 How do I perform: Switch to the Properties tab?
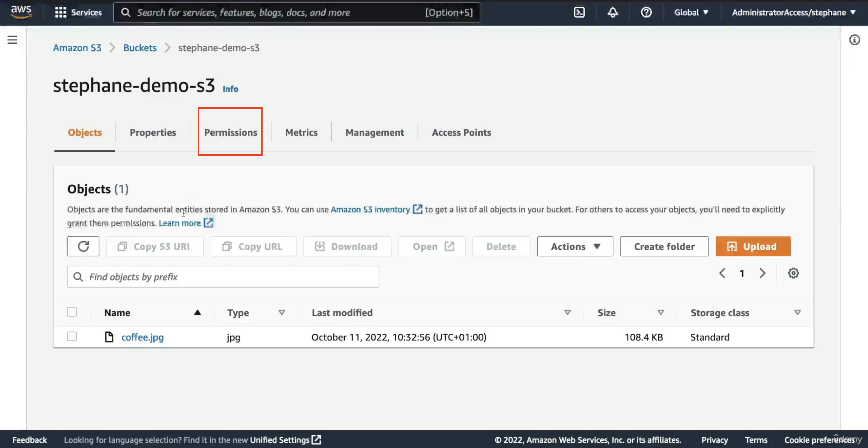tap(153, 132)
